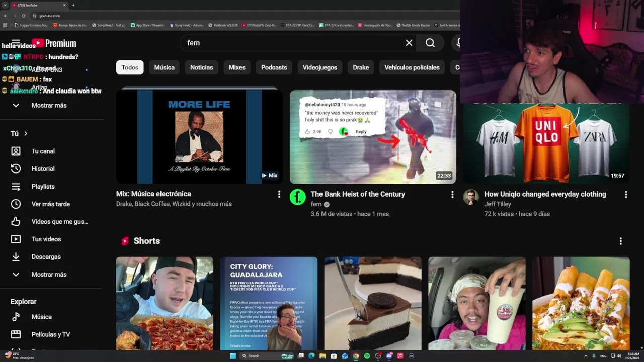Open the City Glory: Guadalajara Short
Viewport: 644px width, 362px height.
coord(269,303)
